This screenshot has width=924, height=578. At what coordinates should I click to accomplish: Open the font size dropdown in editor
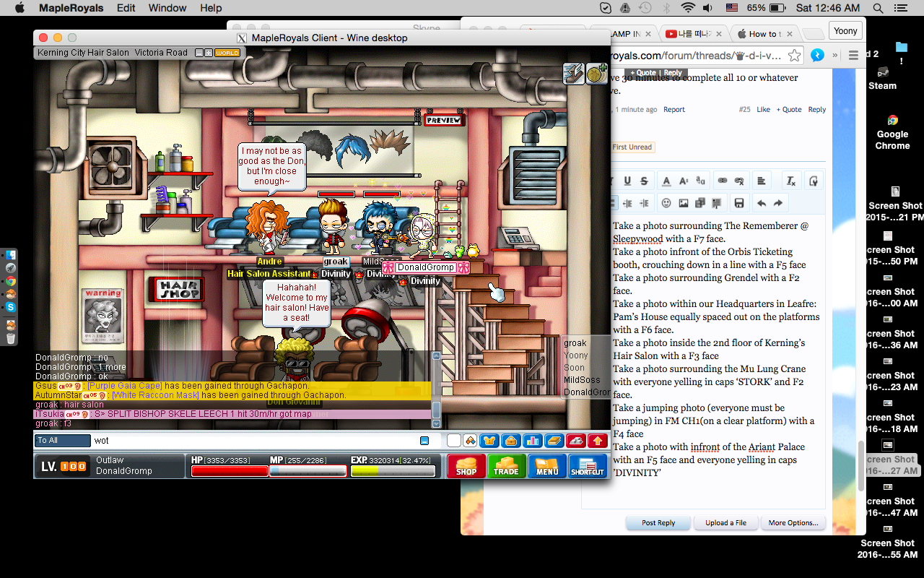point(684,181)
